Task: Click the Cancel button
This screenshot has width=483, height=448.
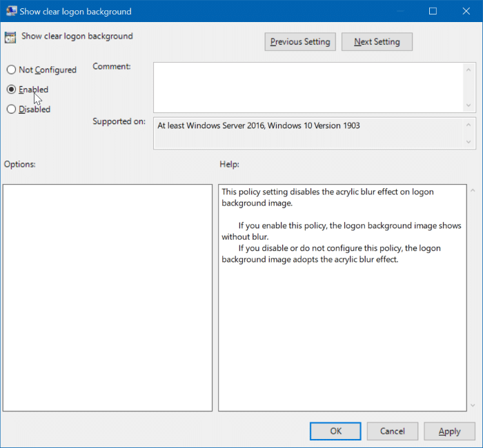Action: (392, 431)
